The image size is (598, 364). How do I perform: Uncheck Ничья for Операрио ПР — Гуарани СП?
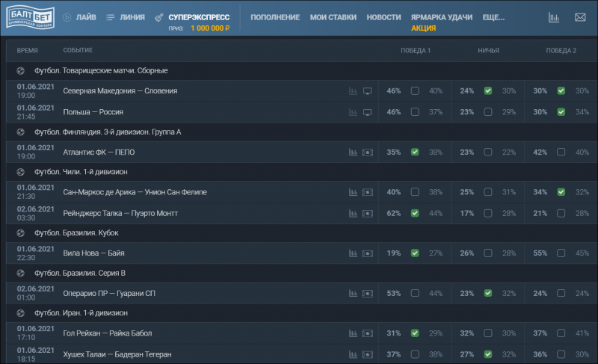point(488,293)
